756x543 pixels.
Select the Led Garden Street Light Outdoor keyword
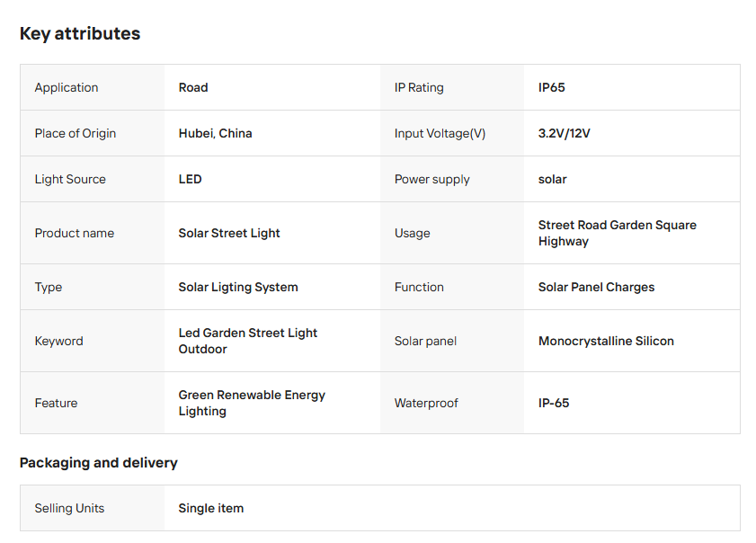coord(248,341)
